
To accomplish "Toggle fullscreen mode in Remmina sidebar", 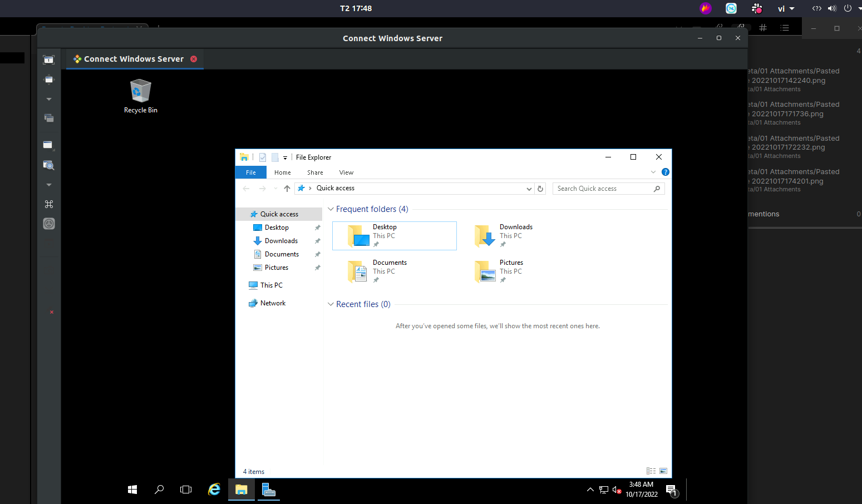I will (x=49, y=60).
